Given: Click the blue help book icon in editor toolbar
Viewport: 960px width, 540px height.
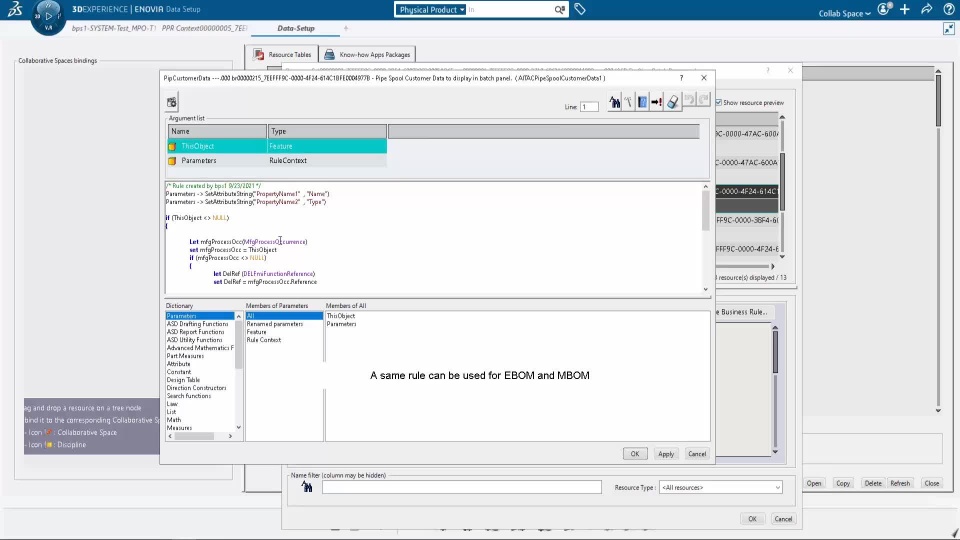Looking at the screenshot, I should pyautogui.click(x=642, y=102).
